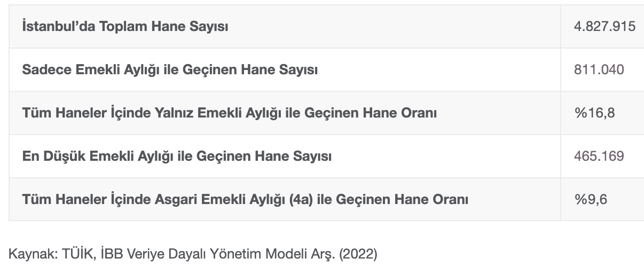Click the words "En Düşük" in the fourth row
This screenshot has height=266, width=644.
(x=53, y=157)
